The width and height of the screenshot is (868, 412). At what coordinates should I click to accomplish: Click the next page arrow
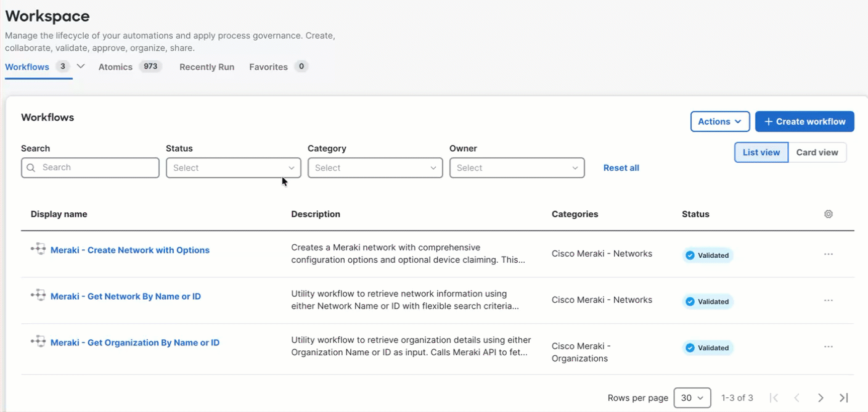click(x=821, y=398)
